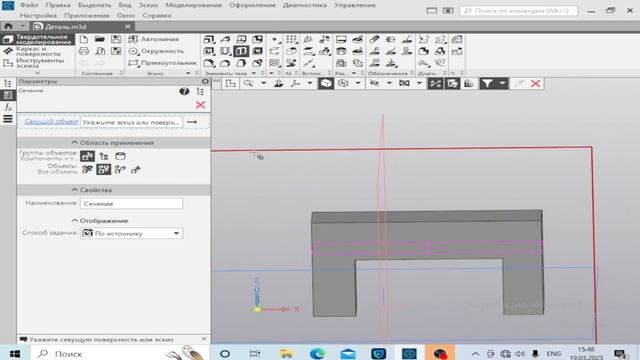This screenshot has width=640, height=360.
Task: Cancel the command with the red X in the view toolbar
Action: 536,84
